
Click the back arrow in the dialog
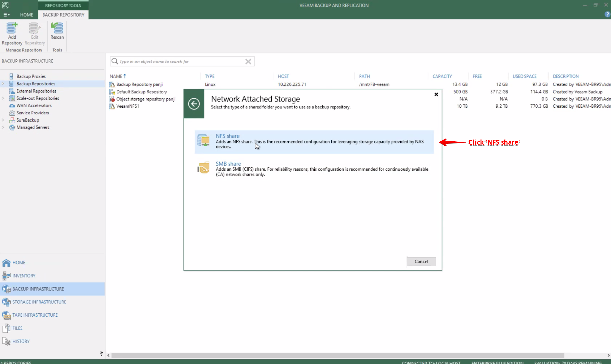pos(194,104)
